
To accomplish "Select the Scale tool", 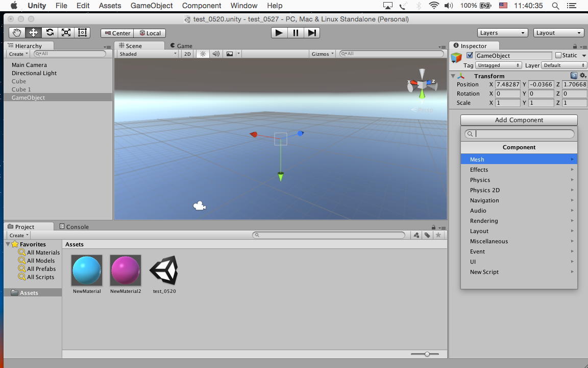I will (66, 33).
